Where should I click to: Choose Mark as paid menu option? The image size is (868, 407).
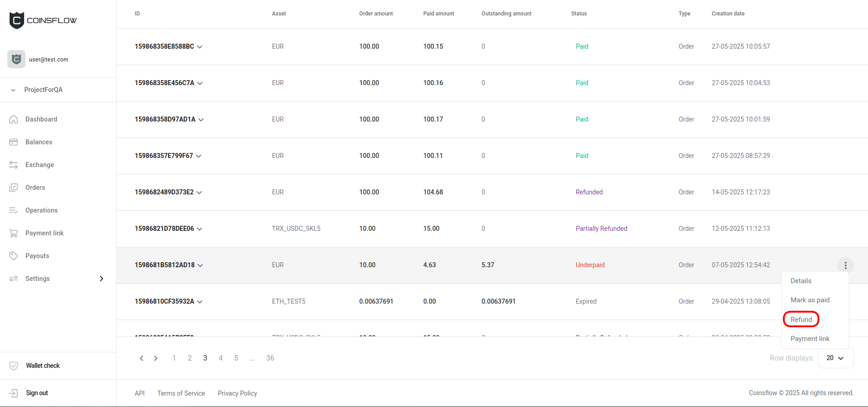click(810, 300)
